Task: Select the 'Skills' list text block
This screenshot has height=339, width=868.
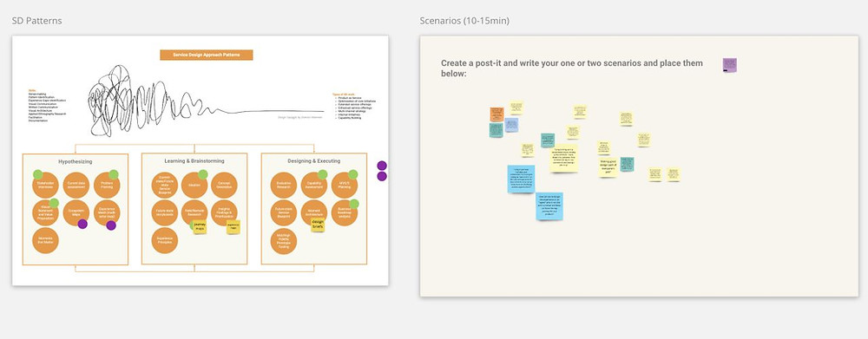Action: [x=47, y=105]
